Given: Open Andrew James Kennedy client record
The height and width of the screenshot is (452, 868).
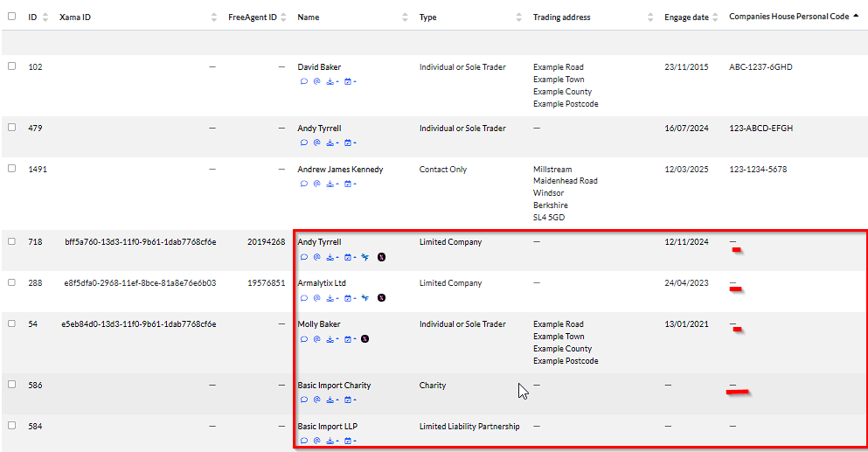Looking at the screenshot, I should coord(340,170).
